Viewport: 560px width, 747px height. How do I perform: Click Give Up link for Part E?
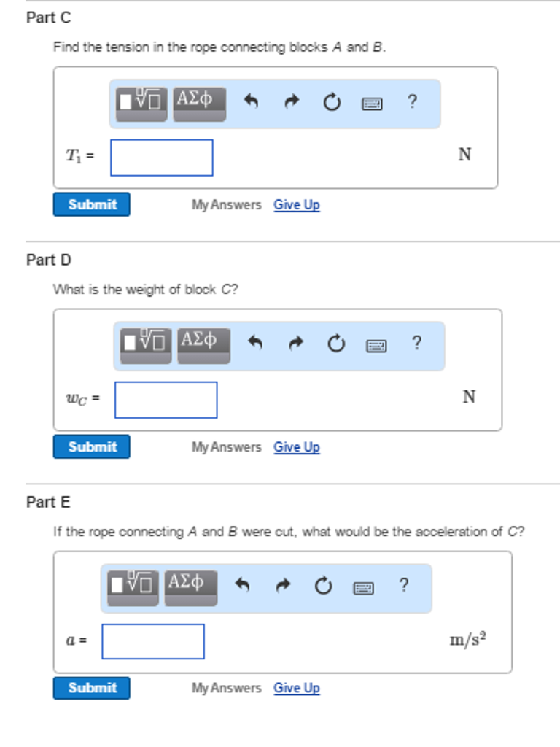[x=297, y=688]
